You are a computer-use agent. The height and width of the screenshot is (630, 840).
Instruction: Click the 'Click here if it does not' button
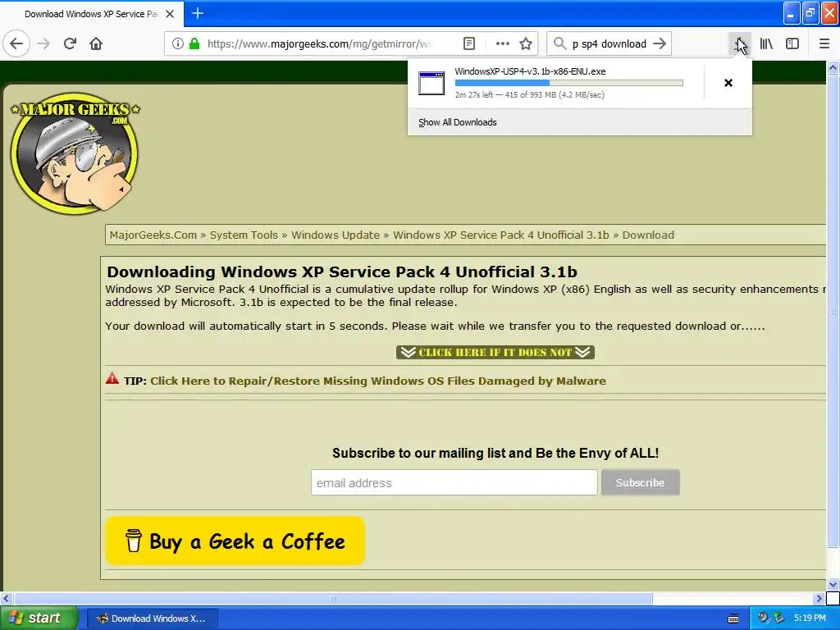coord(495,353)
